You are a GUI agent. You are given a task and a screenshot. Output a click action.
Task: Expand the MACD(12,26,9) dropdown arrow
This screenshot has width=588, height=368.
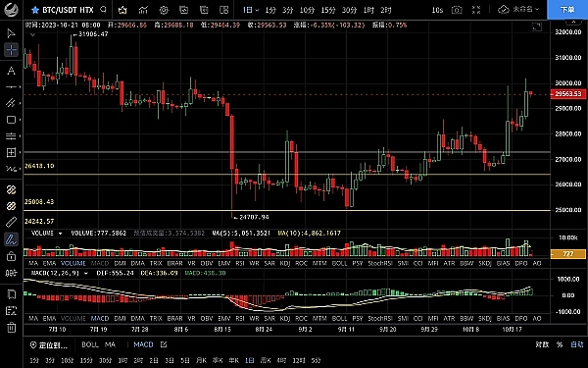point(86,273)
